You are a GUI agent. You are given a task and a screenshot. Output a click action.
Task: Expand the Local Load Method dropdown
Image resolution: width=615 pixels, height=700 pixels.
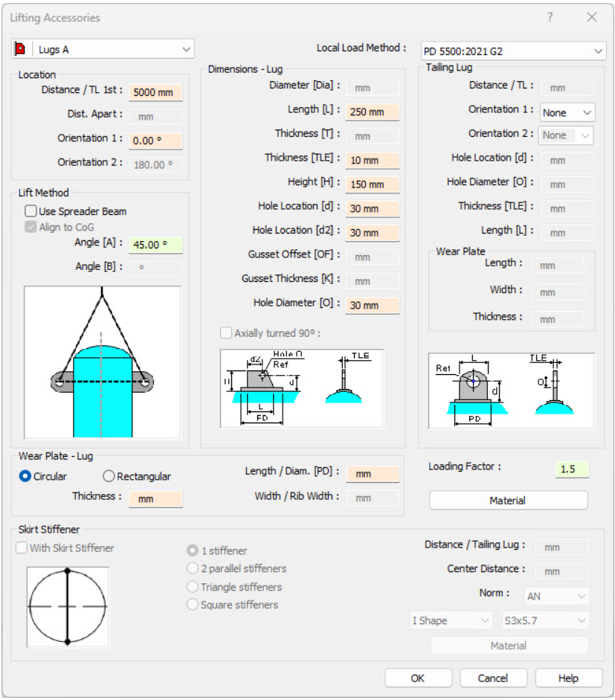(513, 51)
